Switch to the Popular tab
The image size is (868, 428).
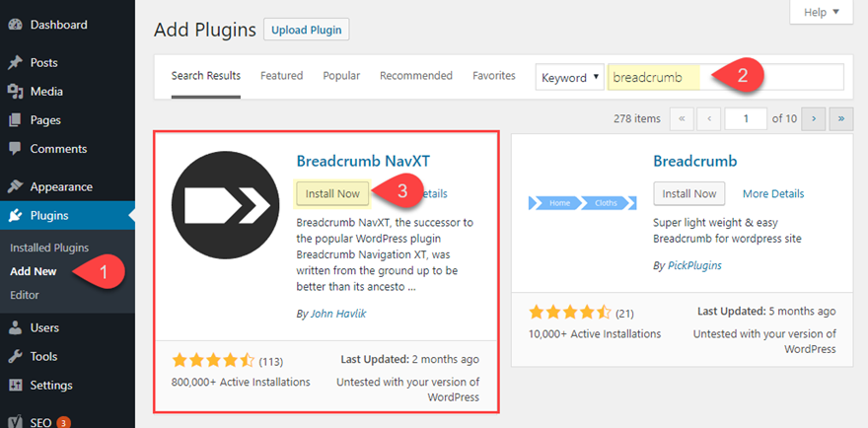point(341,76)
